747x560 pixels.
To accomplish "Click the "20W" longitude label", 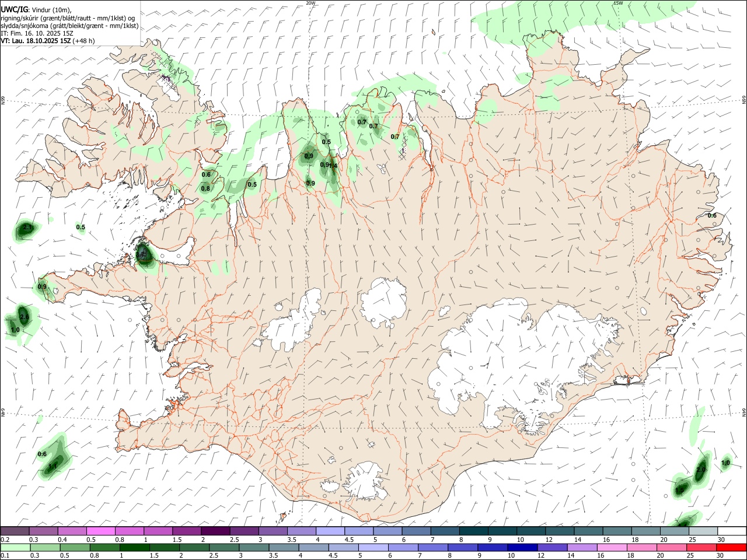I will 311,3.
